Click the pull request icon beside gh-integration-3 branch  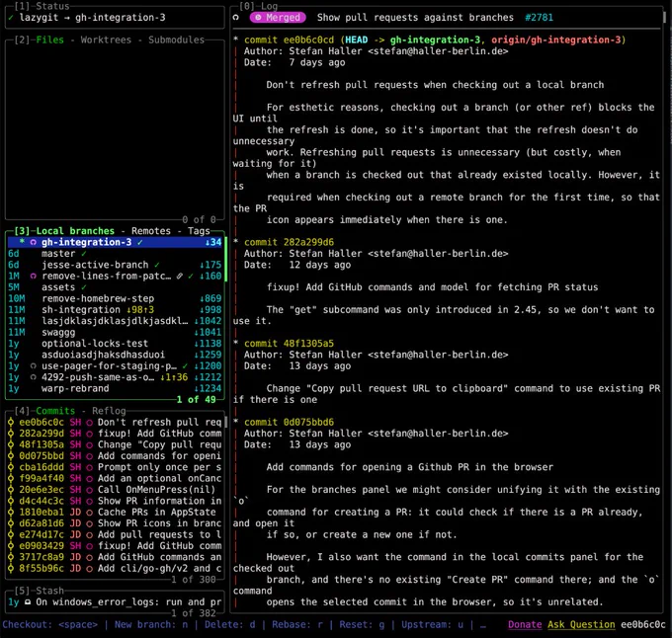click(x=33, y=242)
